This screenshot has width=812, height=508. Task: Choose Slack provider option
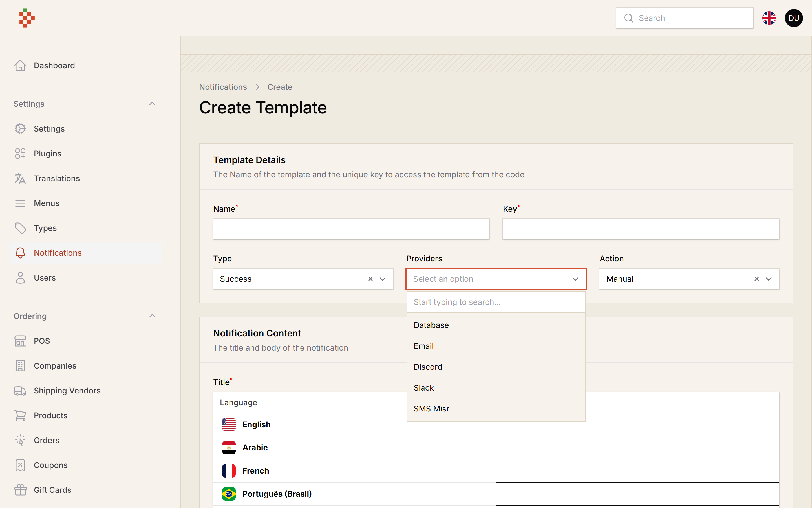pyautogui.click(x=496, y=388)
